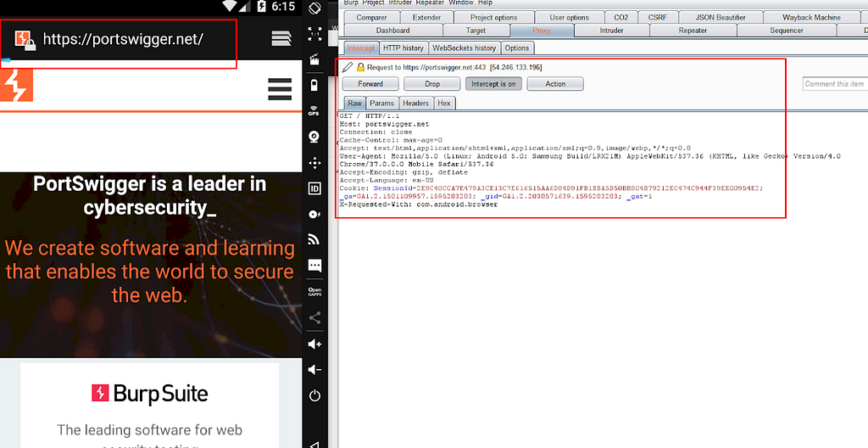Open the GPS widget
868x448 pixels.
pyautogui.click(x=314, y=111)
